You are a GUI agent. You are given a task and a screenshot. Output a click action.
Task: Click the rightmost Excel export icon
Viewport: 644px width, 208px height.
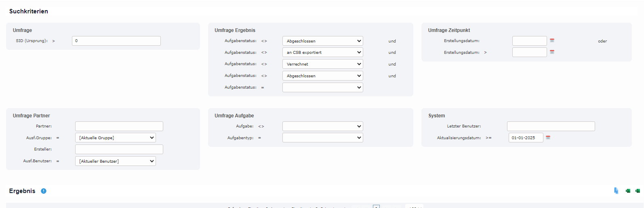point(638,191)
